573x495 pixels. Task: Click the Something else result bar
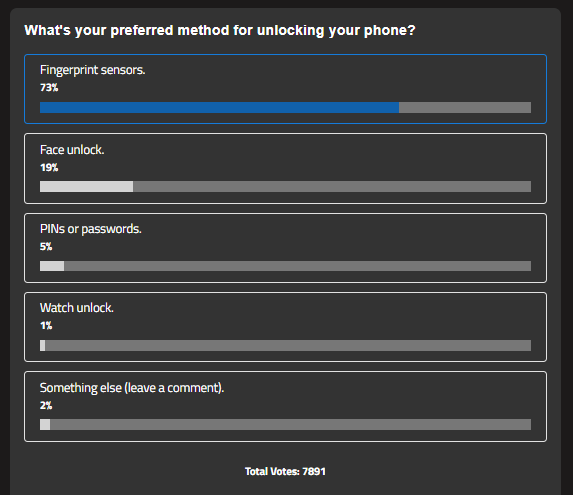point(285,424)
